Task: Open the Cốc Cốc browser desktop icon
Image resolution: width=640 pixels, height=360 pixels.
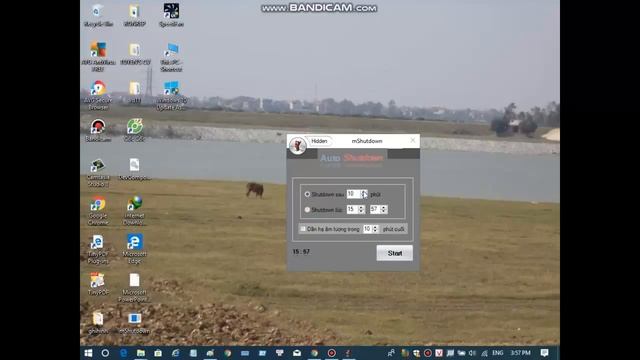Action: [x=134, y=130]
